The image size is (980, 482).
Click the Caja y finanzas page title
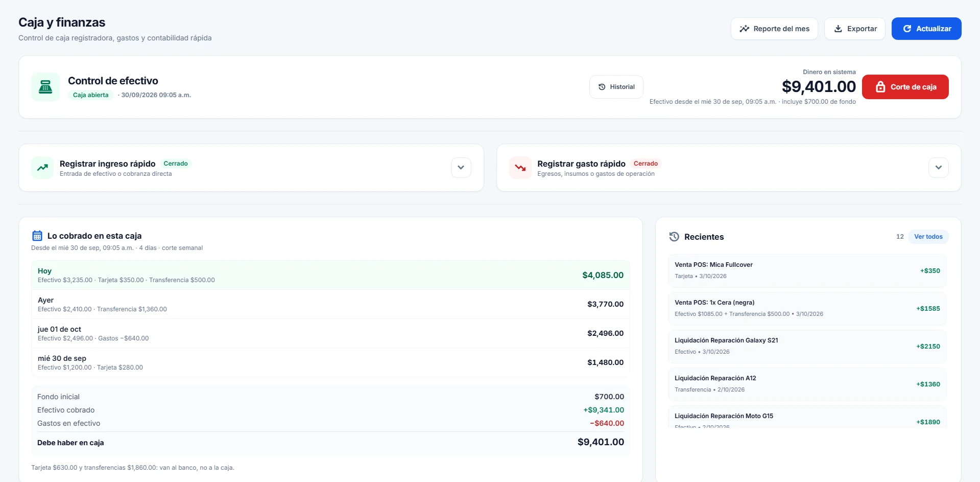coord(62,22)
